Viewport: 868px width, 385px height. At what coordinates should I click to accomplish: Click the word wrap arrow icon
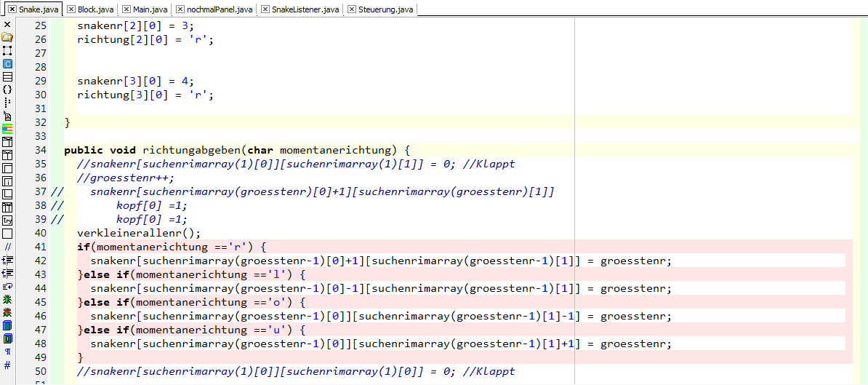click(x=7, y=286)
